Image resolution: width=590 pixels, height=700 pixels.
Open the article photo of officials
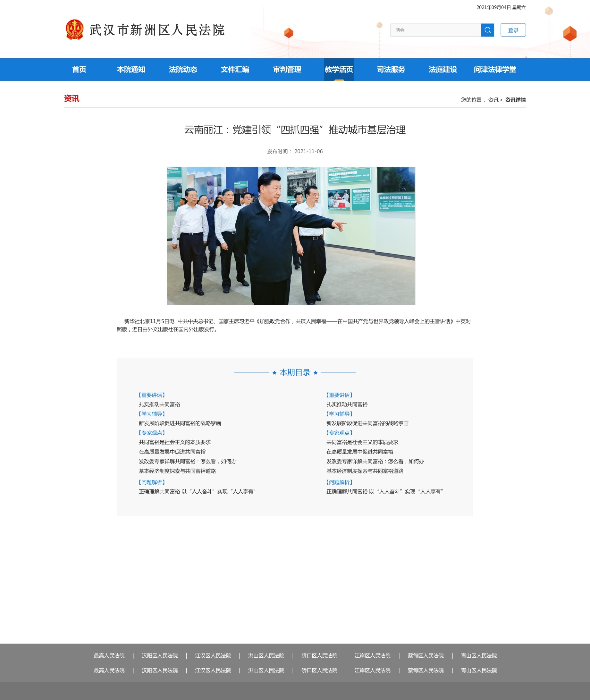point(291,236)
